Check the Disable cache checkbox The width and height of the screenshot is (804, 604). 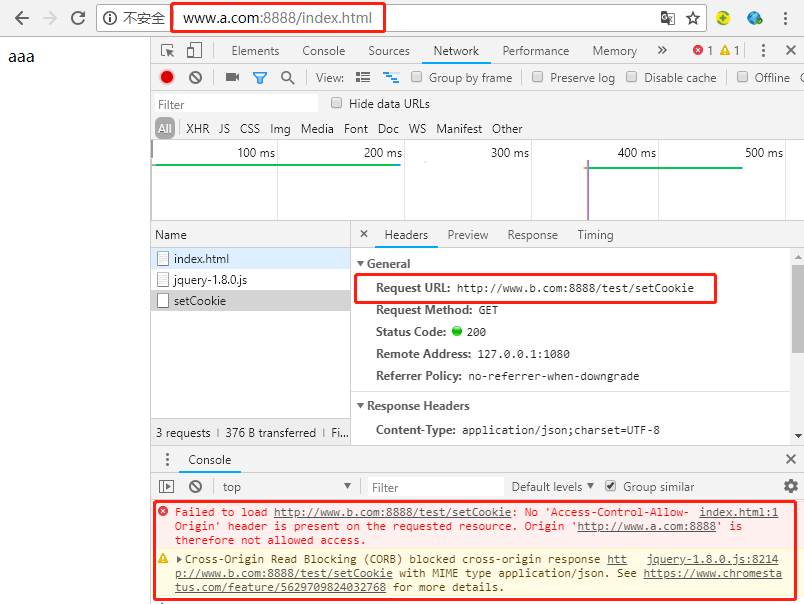point(632,77)
